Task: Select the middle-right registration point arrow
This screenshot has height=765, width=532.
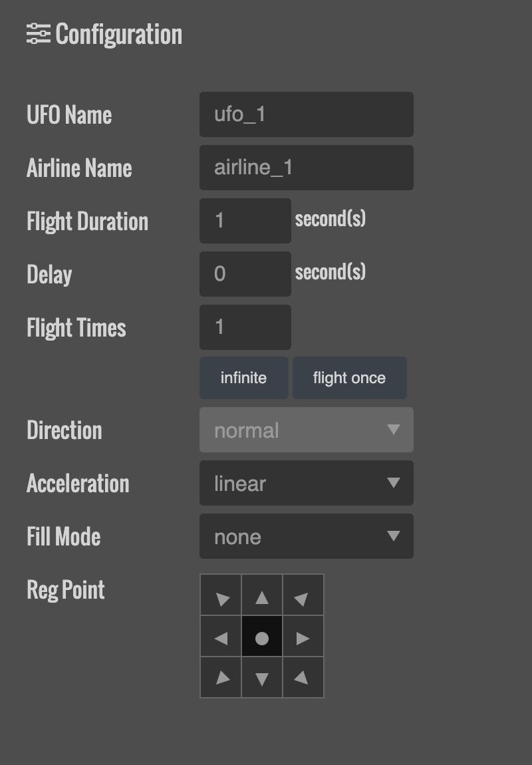Action: tap(303, 637)
